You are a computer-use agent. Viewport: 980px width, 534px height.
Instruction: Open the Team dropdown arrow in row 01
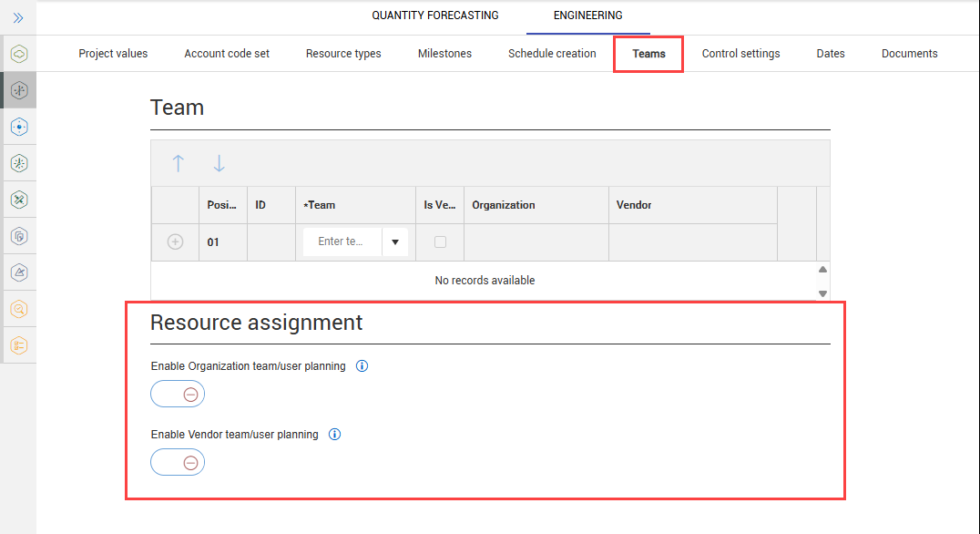tap(395, 242)
